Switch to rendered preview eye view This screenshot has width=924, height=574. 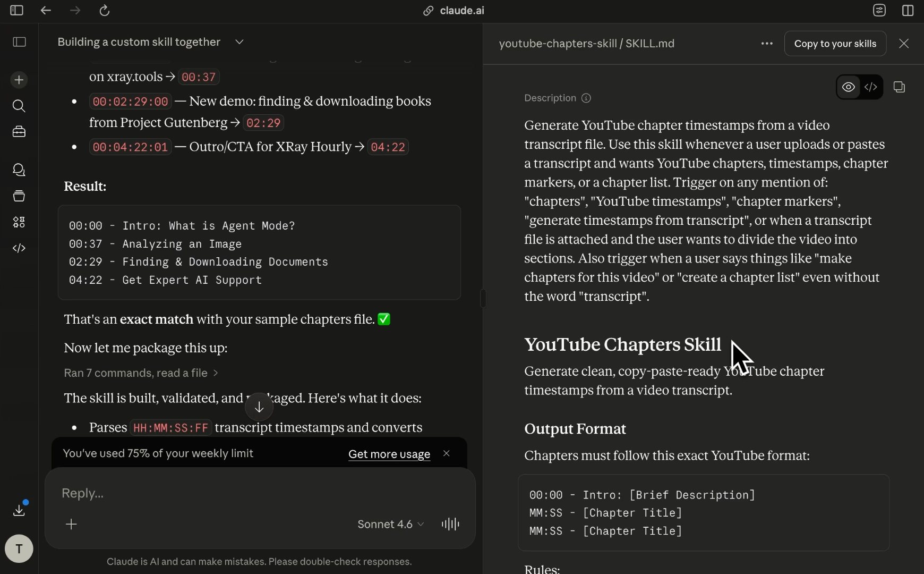[x=849, y=87]
